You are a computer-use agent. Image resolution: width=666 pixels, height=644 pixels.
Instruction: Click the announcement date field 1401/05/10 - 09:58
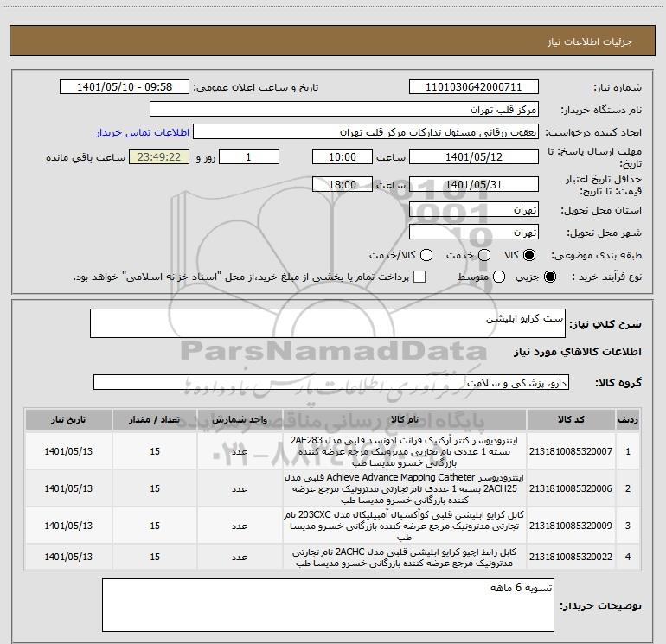125,86
